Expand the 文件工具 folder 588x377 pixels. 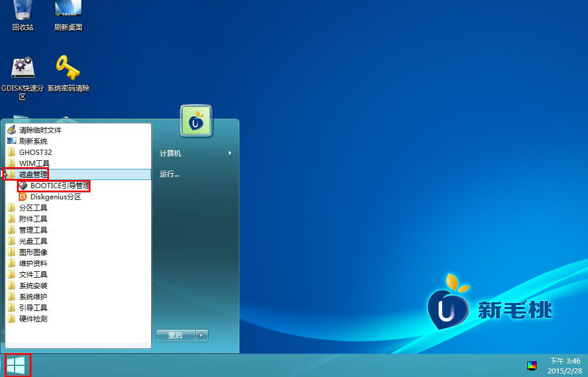78,275
